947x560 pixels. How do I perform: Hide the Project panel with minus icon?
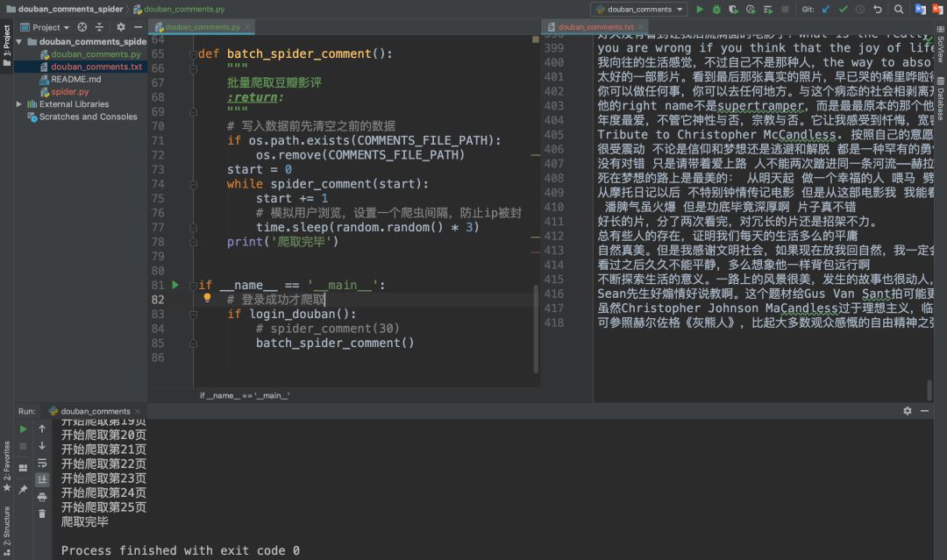(138, 27)
